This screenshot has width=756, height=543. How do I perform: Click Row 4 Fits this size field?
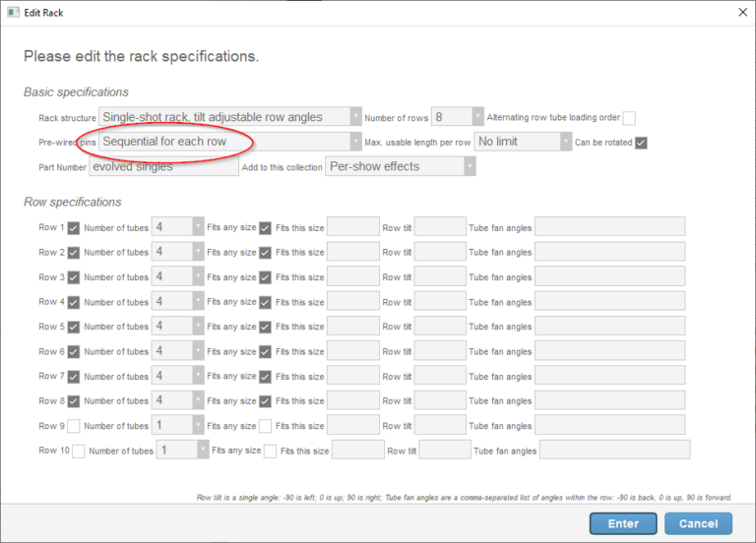coord(352,302)
